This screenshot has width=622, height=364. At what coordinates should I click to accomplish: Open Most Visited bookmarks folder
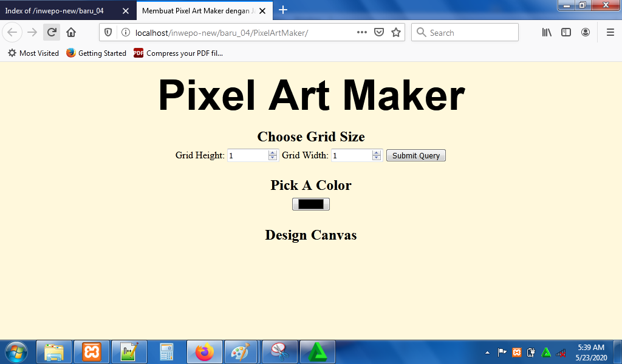click(33, 53)
